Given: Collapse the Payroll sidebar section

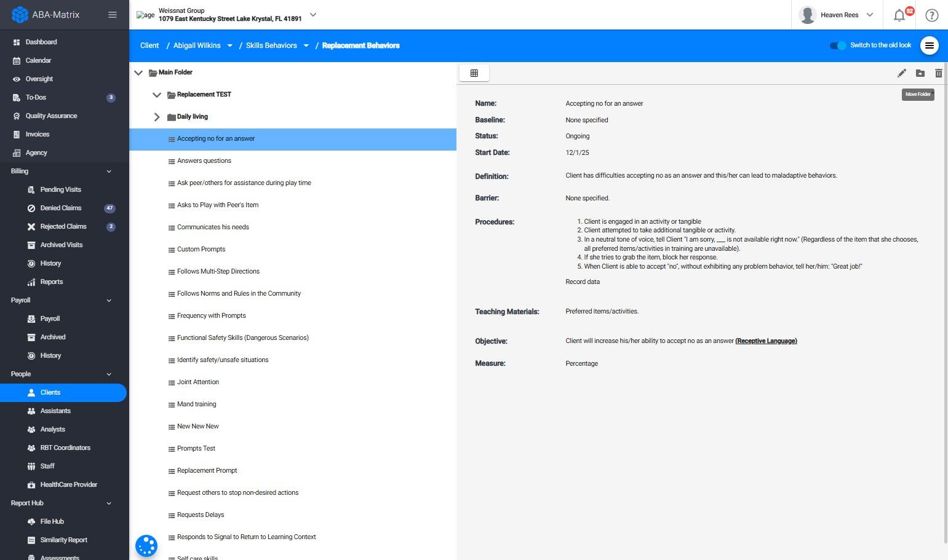Looking at the screenshot, I should click(109, 300).
